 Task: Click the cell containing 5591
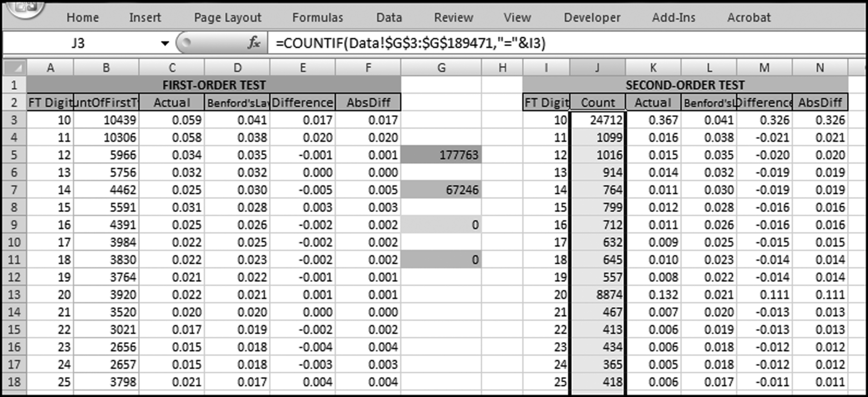pos(106,207)
